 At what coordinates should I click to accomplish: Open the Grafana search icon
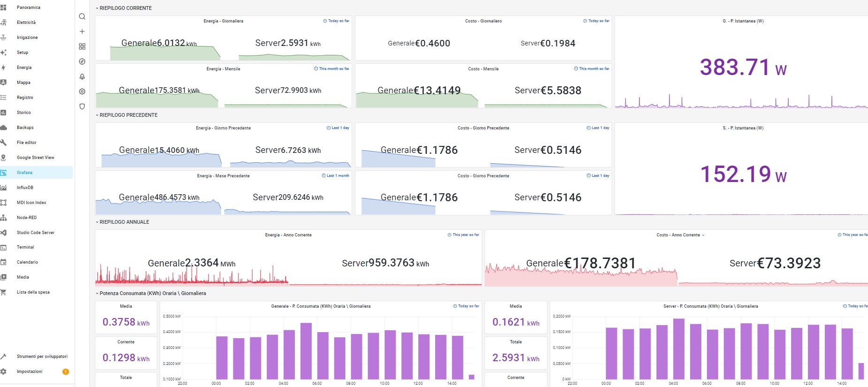pyautogui.click(x=82, y=16)
